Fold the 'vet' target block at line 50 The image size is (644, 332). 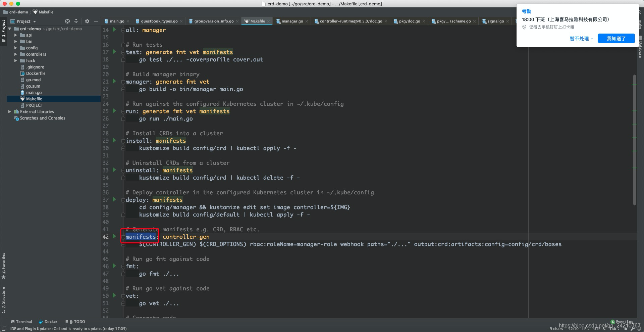[123, 296]
